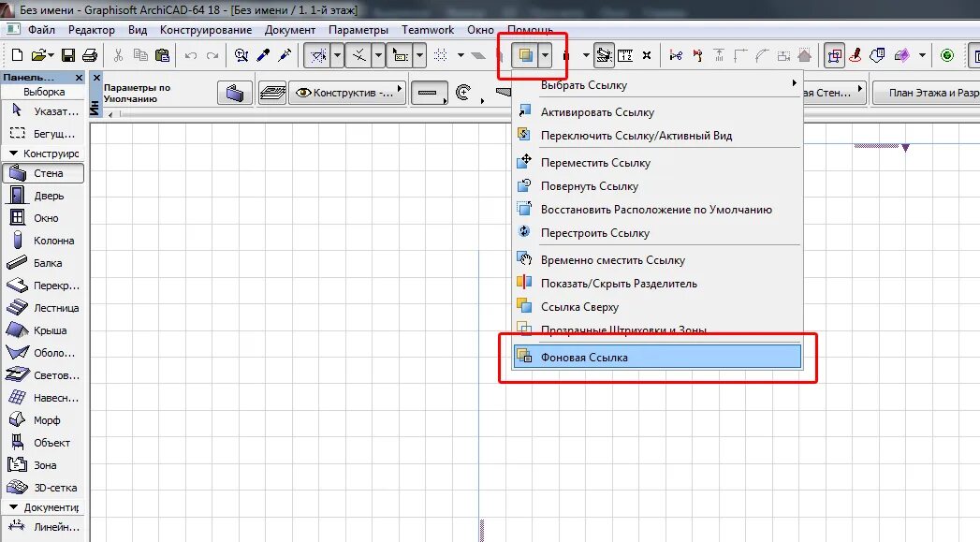The height and width of the screenshot is (542, 980).
Task: Select the Stair tool Лестница
Action: pos(43,308)
